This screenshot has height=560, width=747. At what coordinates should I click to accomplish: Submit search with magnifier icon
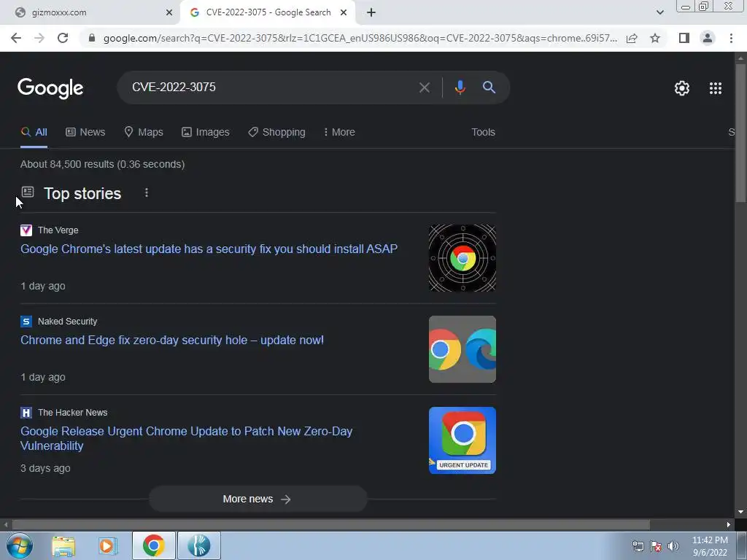(x=489, y=87)
